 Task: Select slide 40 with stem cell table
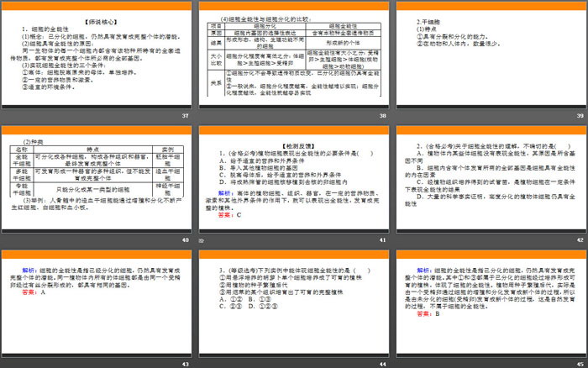coord(96,181)
